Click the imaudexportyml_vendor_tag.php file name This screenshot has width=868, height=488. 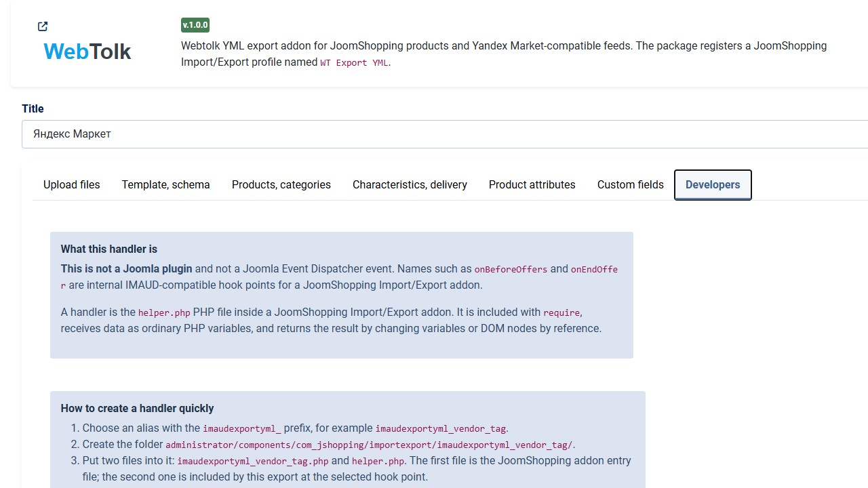(253, 461)
